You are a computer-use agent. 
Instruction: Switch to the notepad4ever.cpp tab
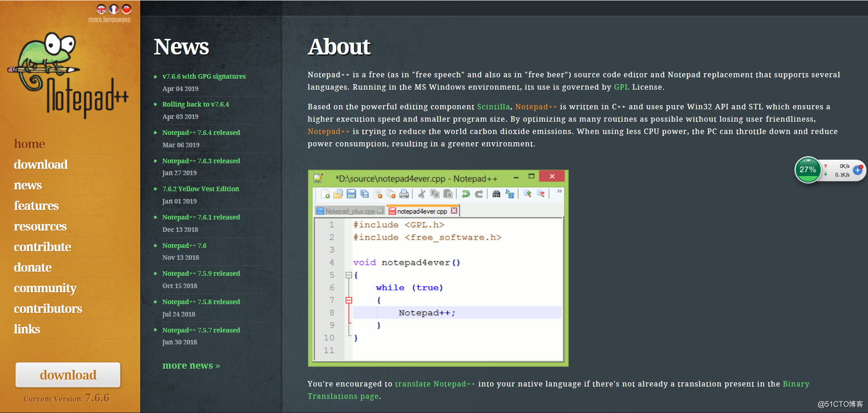coord(422,211)
